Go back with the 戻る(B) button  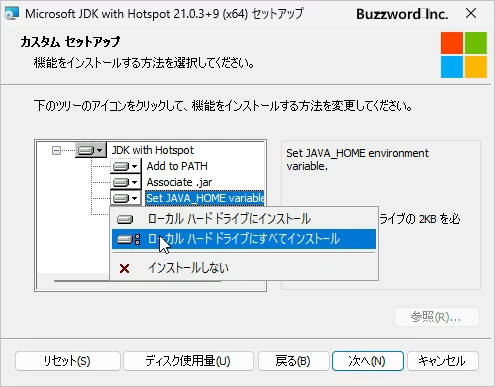click(293, 361)
